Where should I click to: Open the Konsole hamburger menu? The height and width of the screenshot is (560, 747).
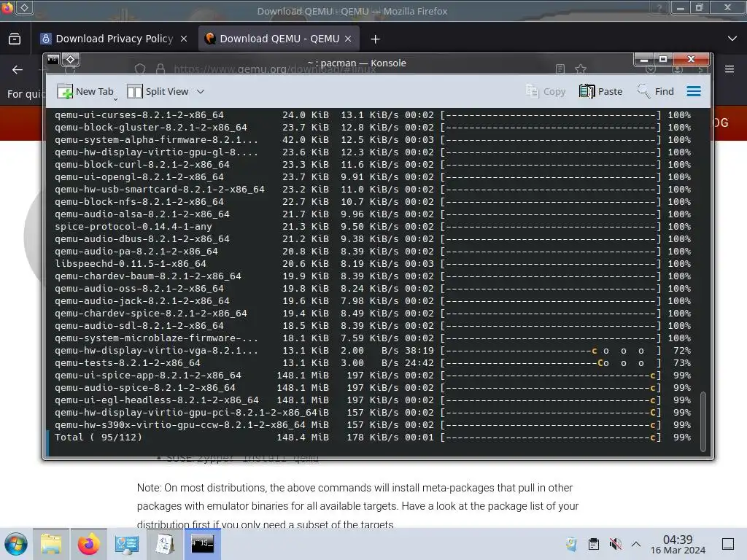pyautogui.click(x=694, y=91)
